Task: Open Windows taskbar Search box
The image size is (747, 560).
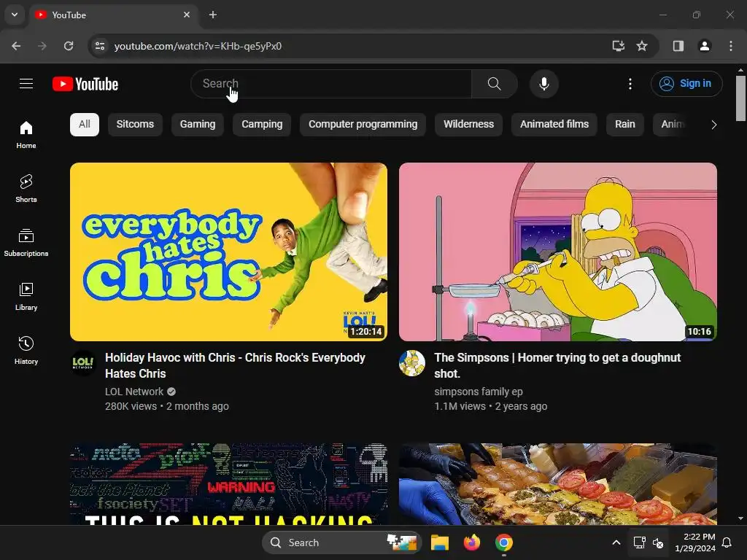Action: (x=341, y=542)
